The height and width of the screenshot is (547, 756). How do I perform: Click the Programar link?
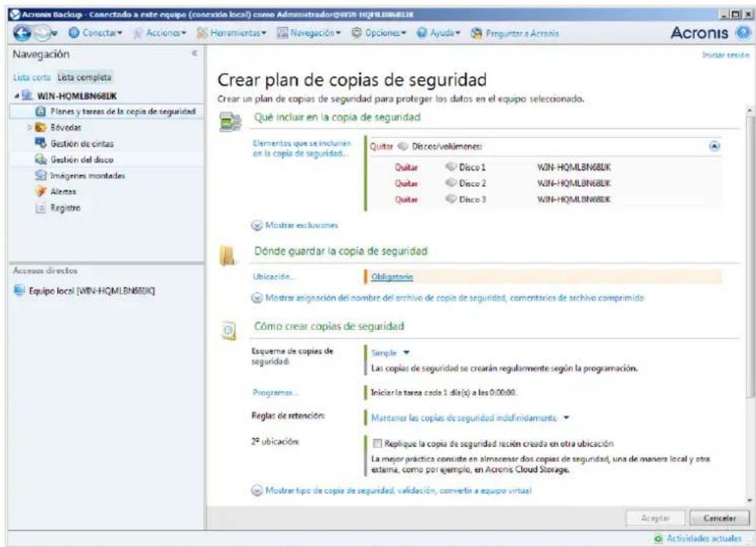tap(276, 393)
